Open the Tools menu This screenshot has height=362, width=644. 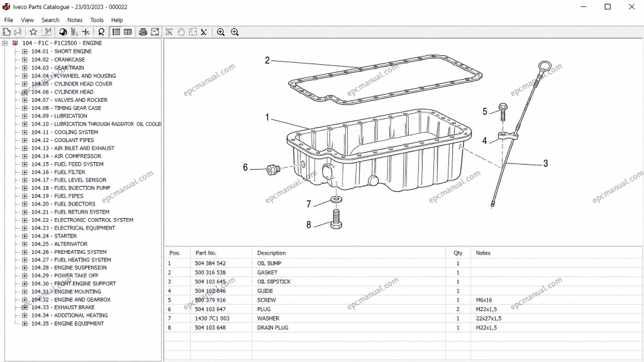coord(97,19)
